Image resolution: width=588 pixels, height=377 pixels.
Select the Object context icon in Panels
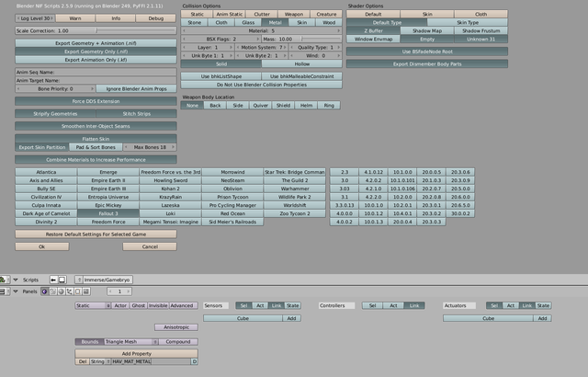(70, 291)
